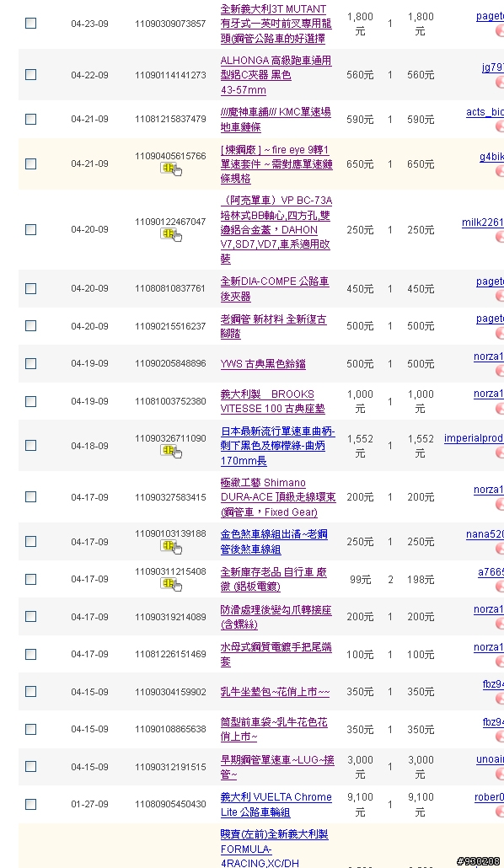Open seller milk2261 profile link
This screenshot has height=868, width=504.
pyautogui.click(x=482, y=222)
